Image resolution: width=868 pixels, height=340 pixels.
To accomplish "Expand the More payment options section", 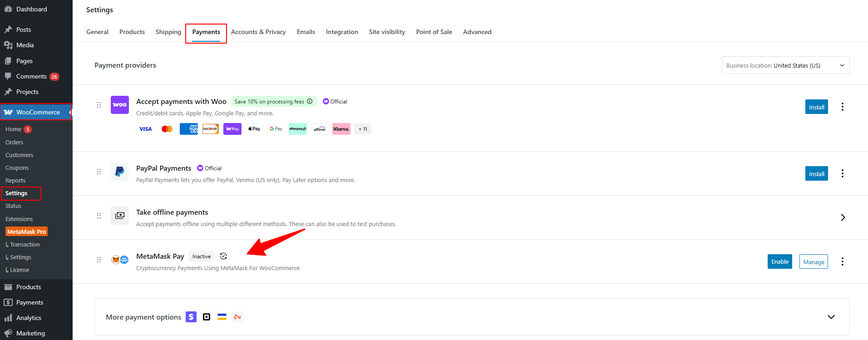I will click(831, 317).
